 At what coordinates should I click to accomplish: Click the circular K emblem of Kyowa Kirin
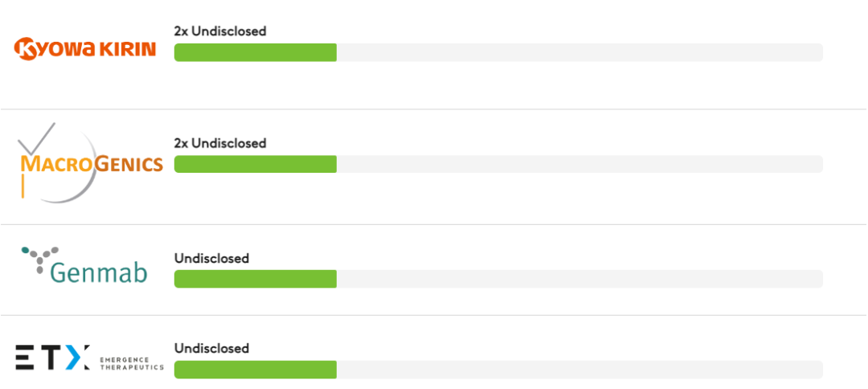coord(27,50)
